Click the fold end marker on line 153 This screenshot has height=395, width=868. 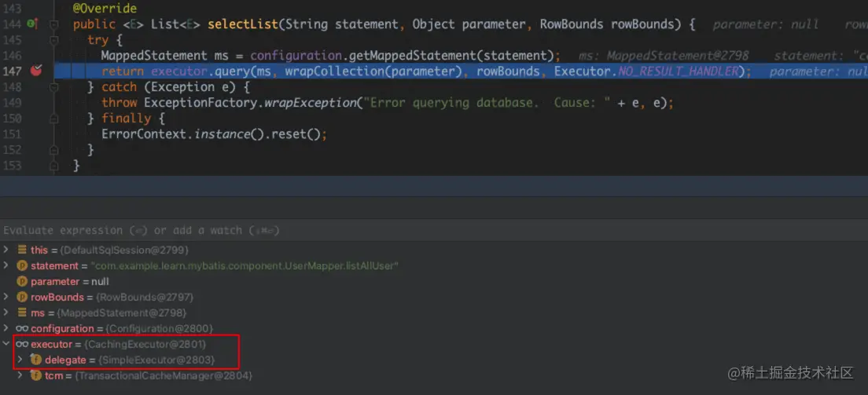coord(53,165)
